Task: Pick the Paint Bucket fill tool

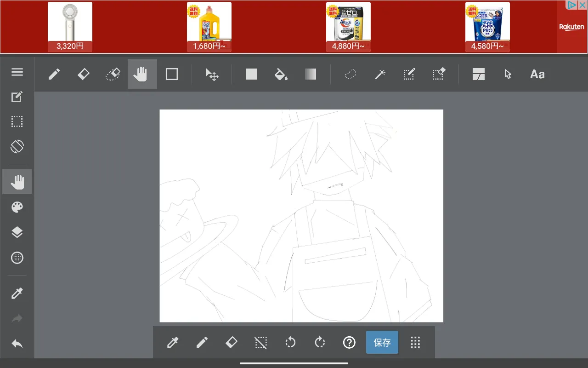Action: [281, 74]
